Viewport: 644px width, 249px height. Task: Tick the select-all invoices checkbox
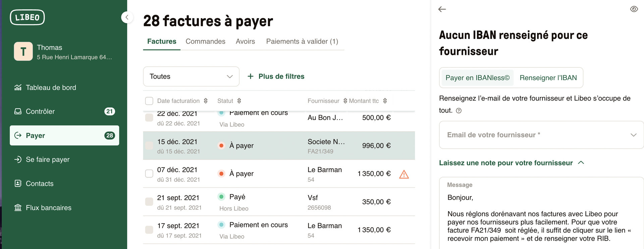(149, 101)
